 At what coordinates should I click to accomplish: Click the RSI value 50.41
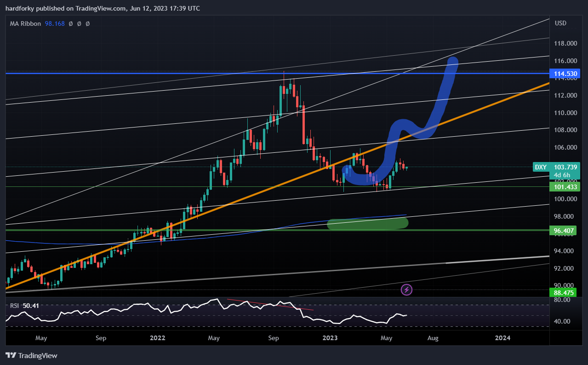30,305
